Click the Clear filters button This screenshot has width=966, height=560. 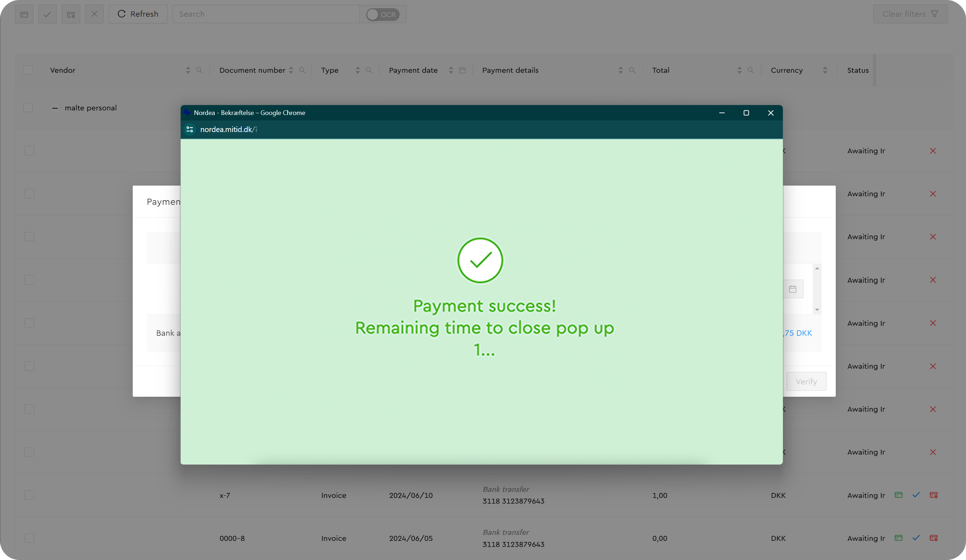910,14
